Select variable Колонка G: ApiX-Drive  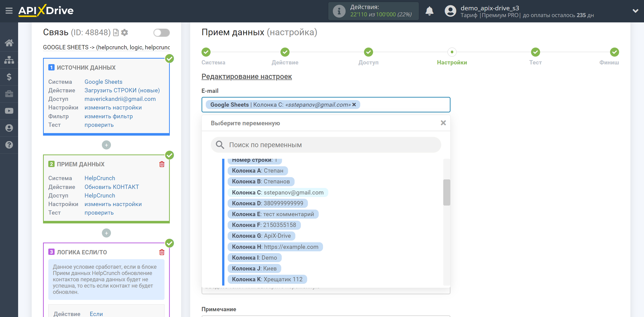coord(261,236)
